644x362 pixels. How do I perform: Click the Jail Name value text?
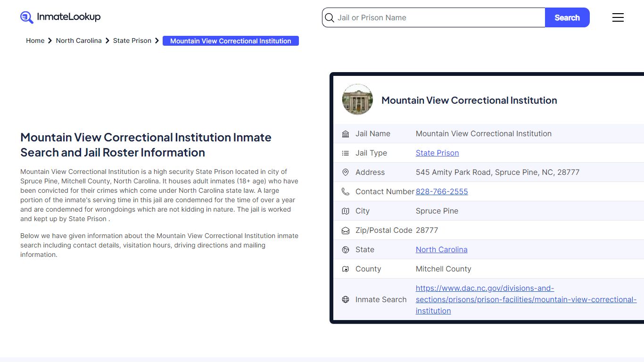click(x=484, y=134)
